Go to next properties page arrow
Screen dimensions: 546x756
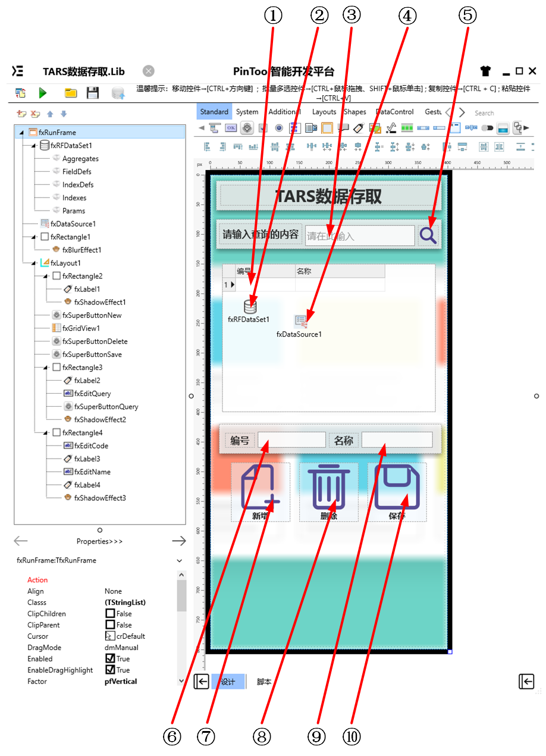click(x=178, y=541)
